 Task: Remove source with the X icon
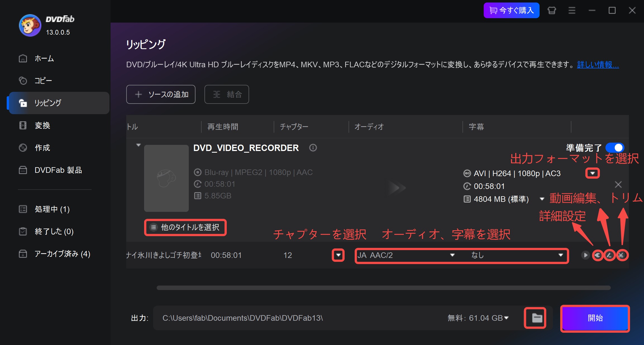[x=618, y=185]
